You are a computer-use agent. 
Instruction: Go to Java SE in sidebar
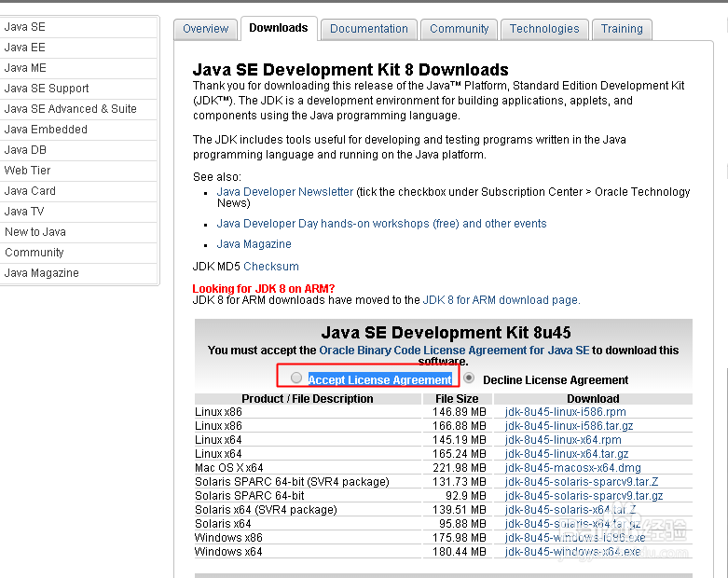click(x=78, y=27)
